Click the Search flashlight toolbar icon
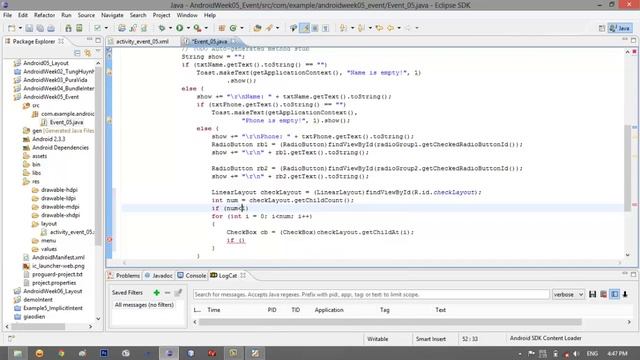 click(x=269, y=28)
